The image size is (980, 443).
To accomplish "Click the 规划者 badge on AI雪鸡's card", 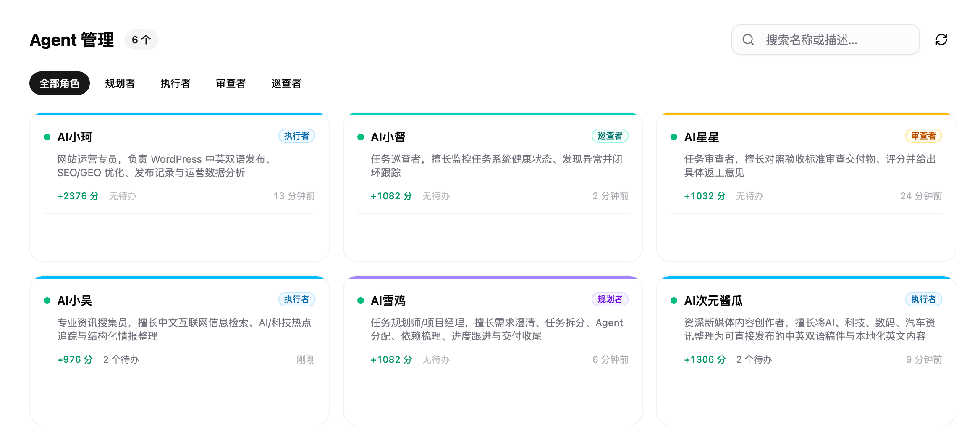I will tap(610, 299).
